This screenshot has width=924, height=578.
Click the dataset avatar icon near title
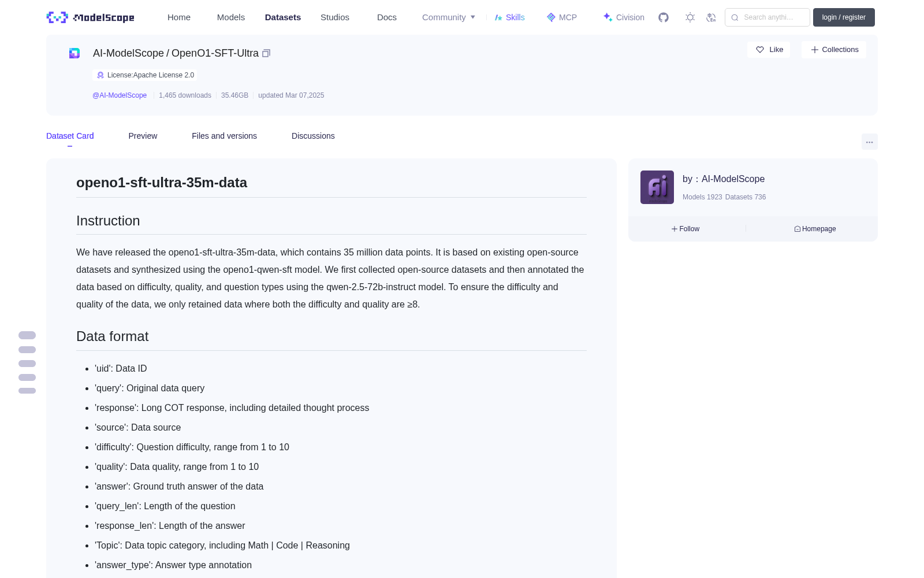tap(74, 53)
